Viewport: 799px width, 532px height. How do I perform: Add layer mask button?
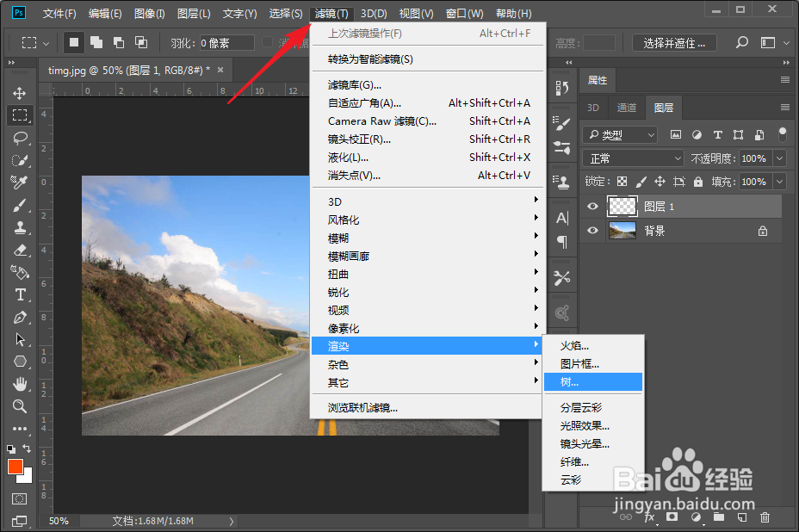point(672,517)
